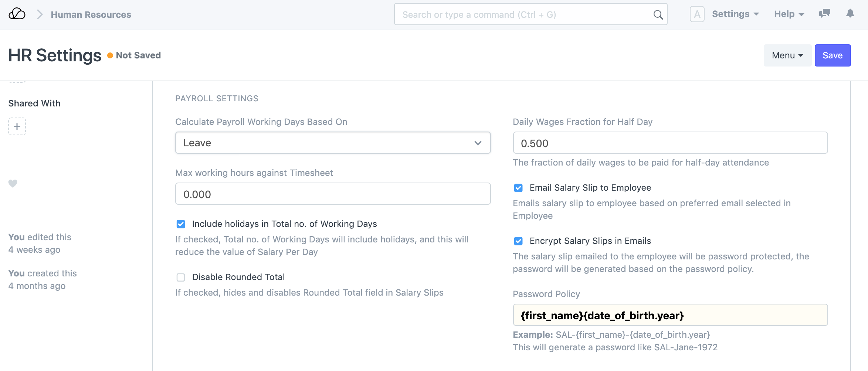Open the notifications bell icon
Viewport: 868px width, 371px height.
[x=850, y=14]
